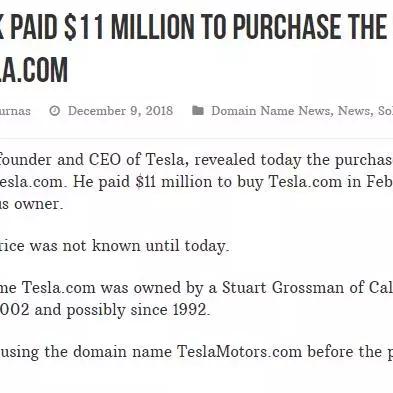Open the "Domain Name News" category link

point(270,111)
